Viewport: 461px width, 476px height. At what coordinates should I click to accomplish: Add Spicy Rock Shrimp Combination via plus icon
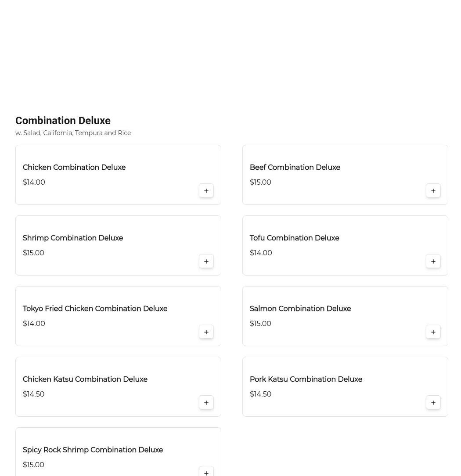coord(206,472)
